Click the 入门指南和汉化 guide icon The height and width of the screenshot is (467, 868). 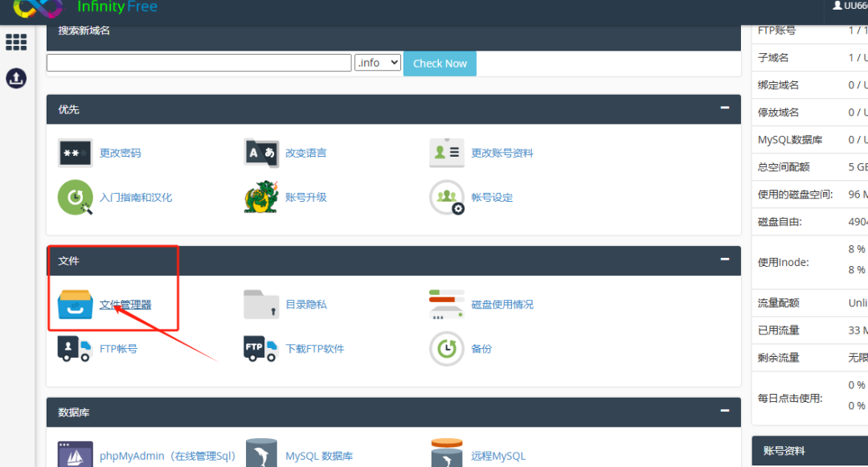tap(76, 197)
